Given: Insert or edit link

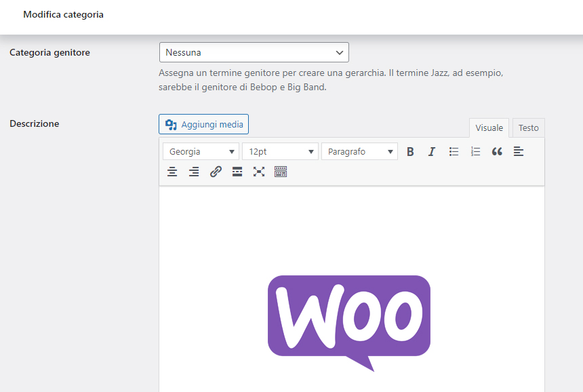Looking at the screenshot, I should pyautogui.click(x=216, y=172).
